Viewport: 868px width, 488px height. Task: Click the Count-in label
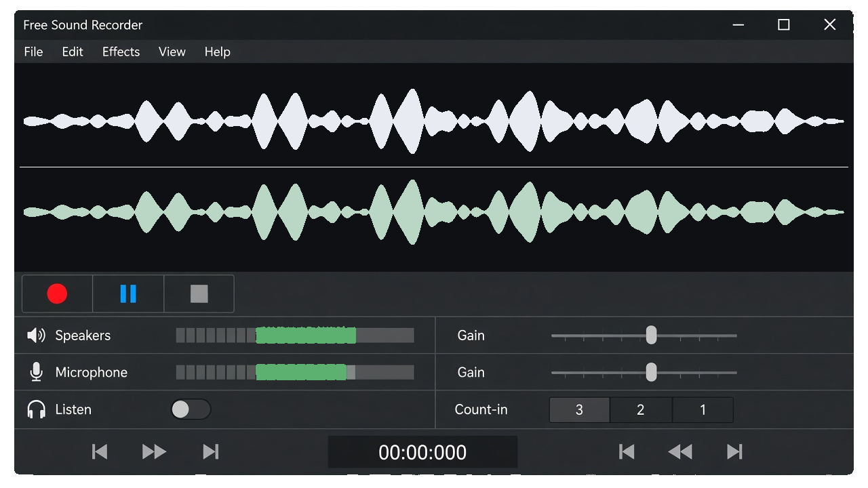pyautogui.click(x=481, y=409)
